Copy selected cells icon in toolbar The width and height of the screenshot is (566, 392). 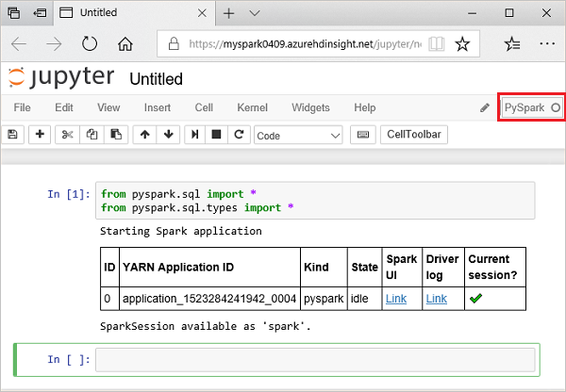92,135
